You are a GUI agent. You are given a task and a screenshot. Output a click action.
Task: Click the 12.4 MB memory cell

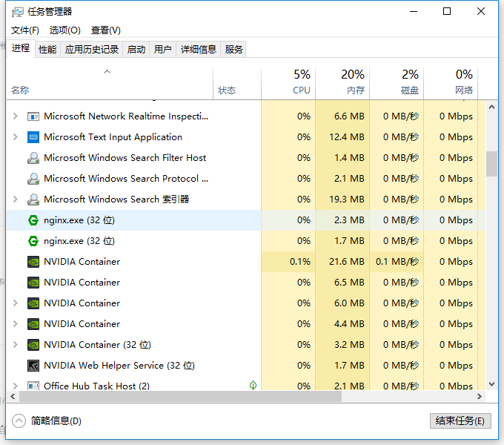pos(342,137)
